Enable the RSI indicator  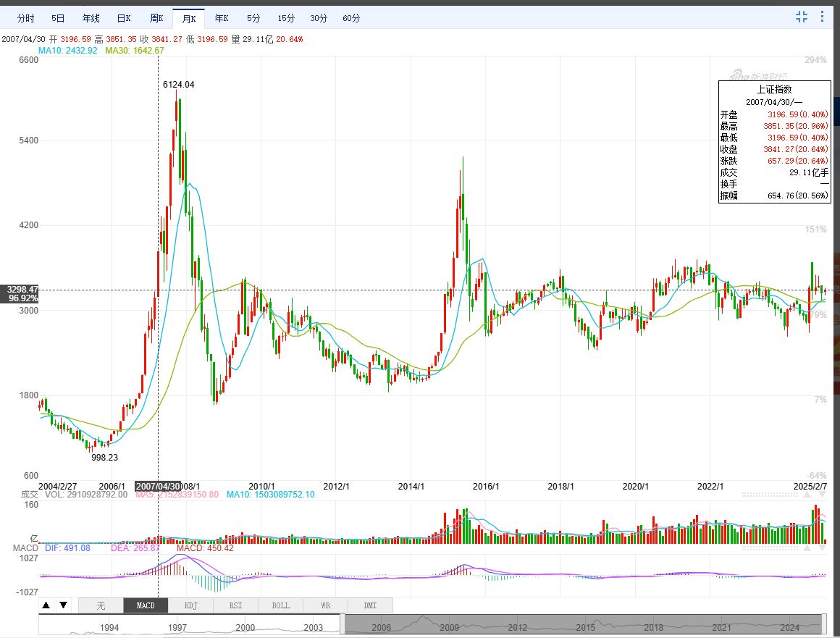235,605
